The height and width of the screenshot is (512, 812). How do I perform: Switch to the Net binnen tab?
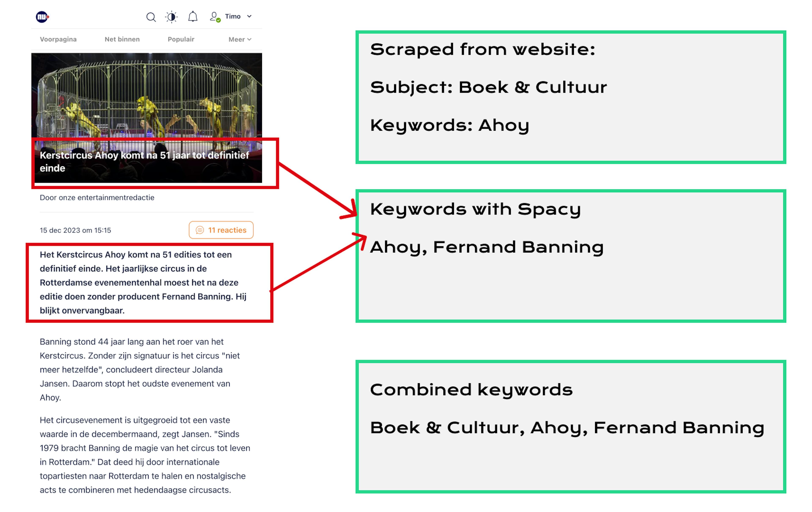point(122,39)
